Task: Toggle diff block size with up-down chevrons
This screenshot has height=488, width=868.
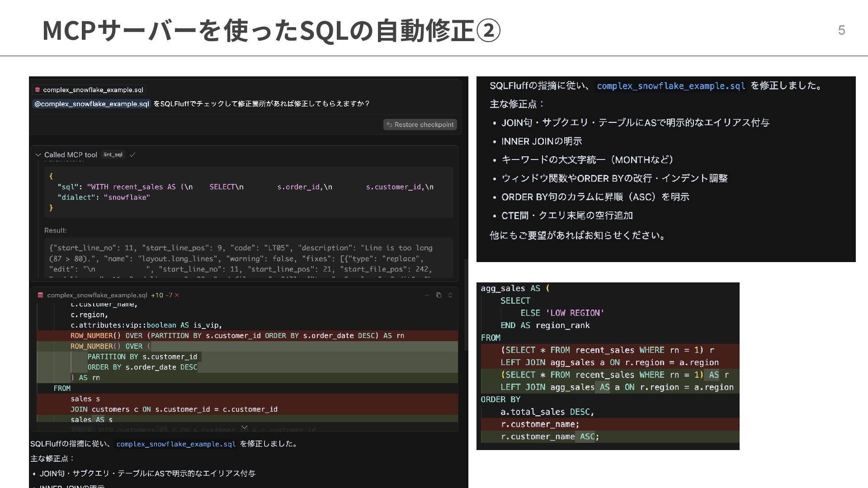Action: click(450, 295)
